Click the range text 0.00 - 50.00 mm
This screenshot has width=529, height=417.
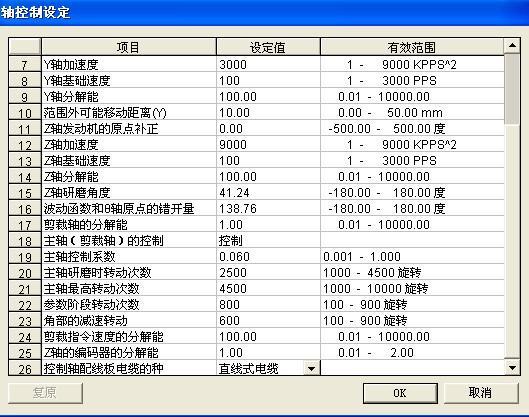pos(390,113)
